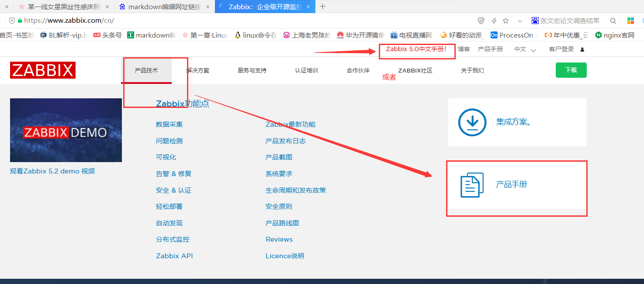Viewport: 644px width, 284px height.
Task: Click the 客户登录 link
Action: [x=561, y=49]
